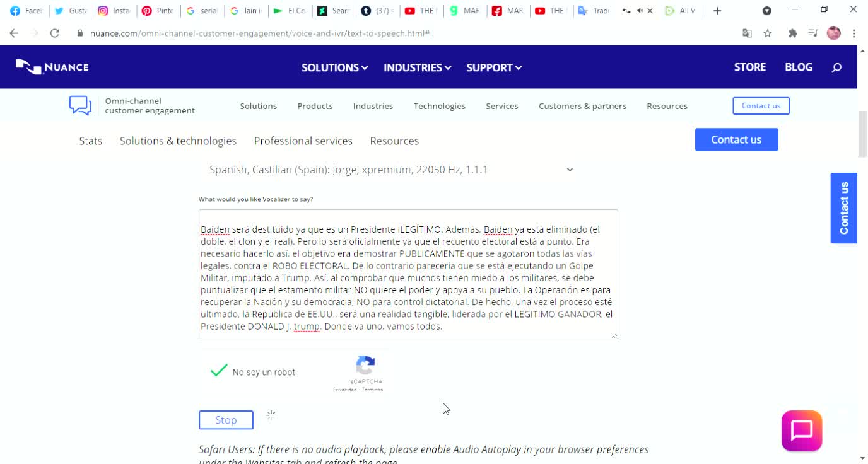Switch to the Tumblr (37) tab
Image resolution: width=868 pixels, height=464 pixels.
[x=375, y=11]
